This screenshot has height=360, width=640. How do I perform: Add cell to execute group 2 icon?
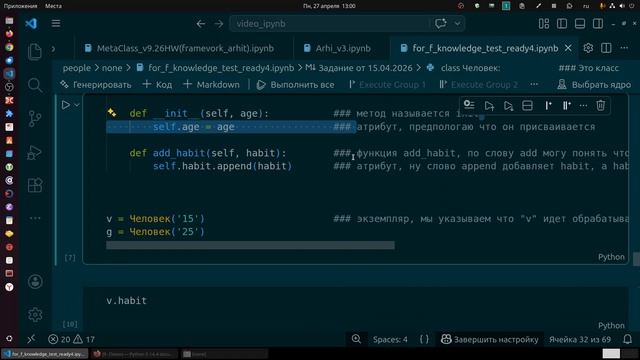[567, 106]
